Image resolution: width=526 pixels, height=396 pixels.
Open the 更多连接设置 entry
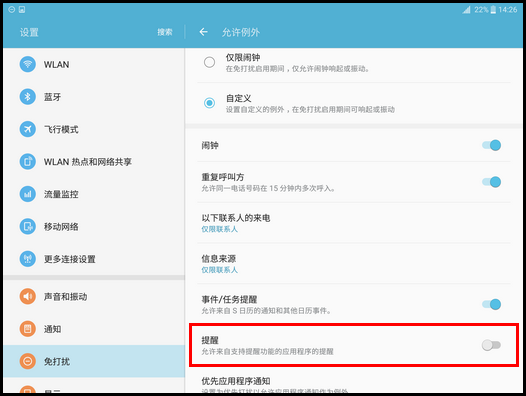[94, 259]
